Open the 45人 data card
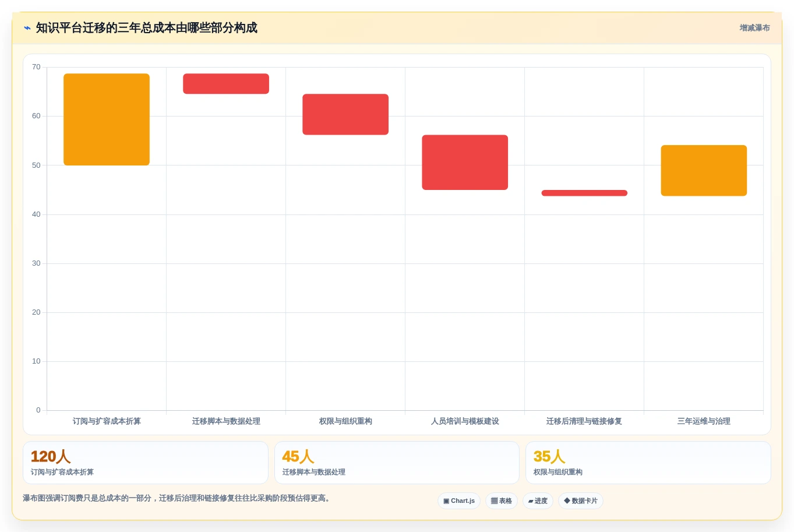The width and height of the screenshot is (794, 532). [397, 463]
